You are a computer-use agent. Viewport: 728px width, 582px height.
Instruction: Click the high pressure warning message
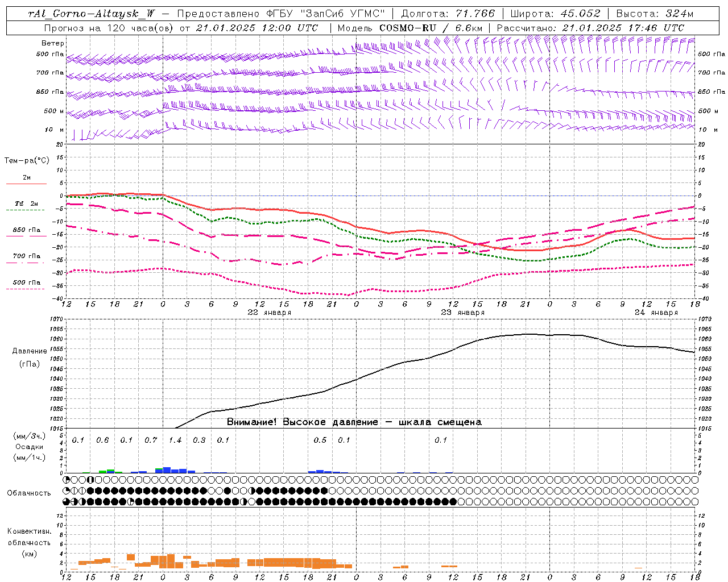pyautogui.click(x=354, y=422)
